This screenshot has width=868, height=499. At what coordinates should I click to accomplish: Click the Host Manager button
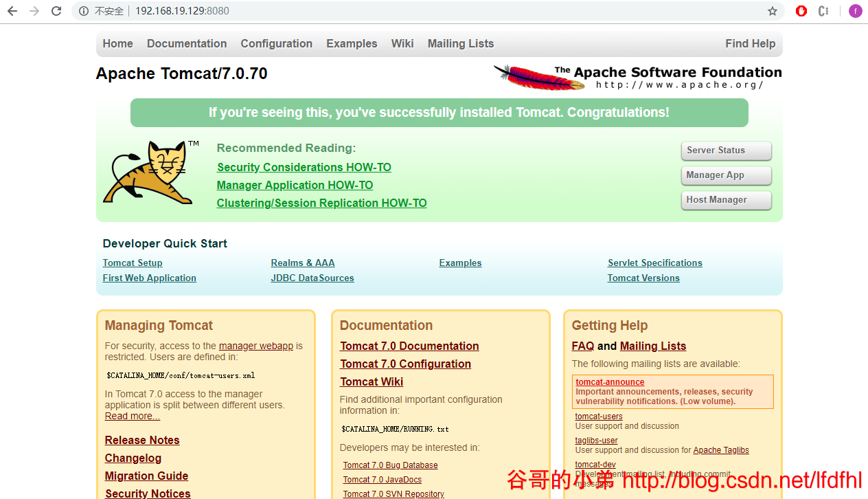coord(727,200)
